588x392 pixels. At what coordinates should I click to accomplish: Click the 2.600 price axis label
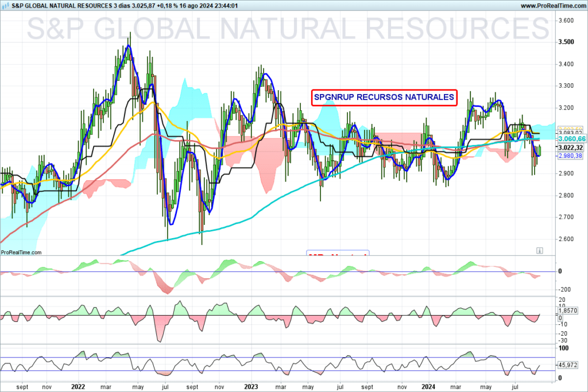click(x=566, y=239)
